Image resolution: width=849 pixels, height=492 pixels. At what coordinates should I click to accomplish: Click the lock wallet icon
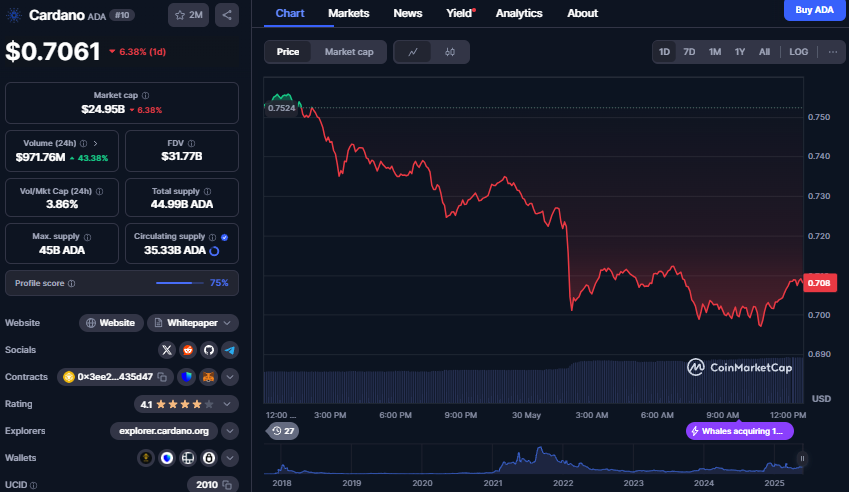(x=209, y=458)
